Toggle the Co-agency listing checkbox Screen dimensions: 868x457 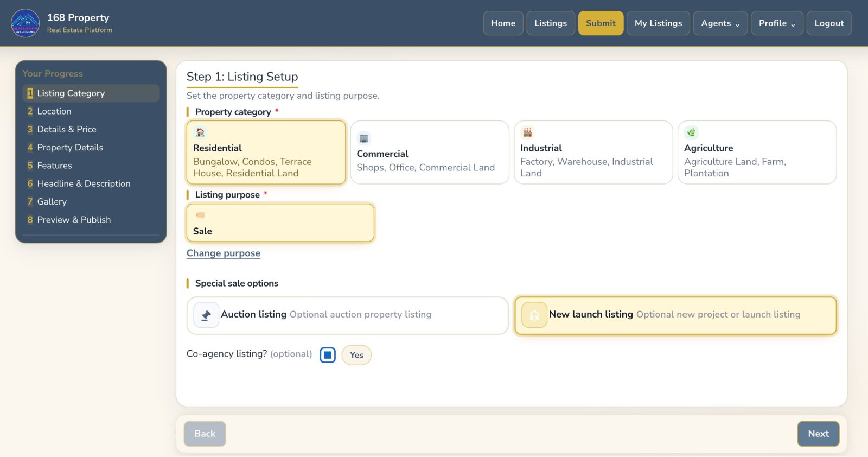[328, 355]
